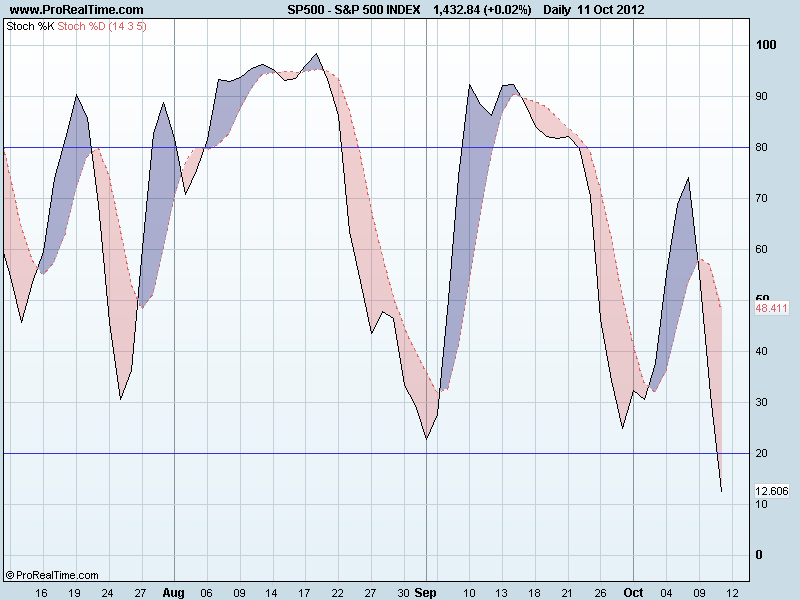
Task: Click the 80 y-axis label
Action: pyautogui.click(x=761, y=147)
